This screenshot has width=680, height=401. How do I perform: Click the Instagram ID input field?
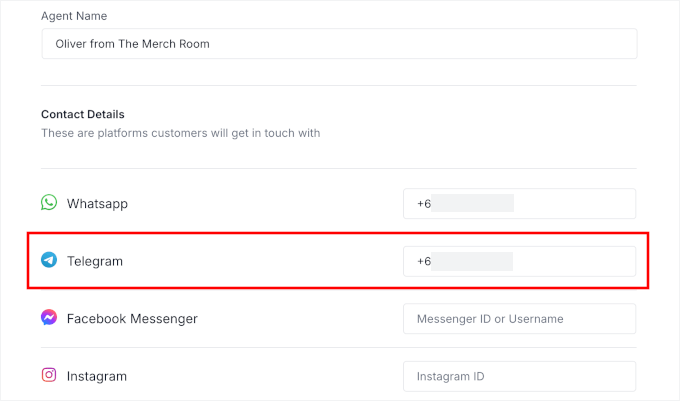point(519,376)
